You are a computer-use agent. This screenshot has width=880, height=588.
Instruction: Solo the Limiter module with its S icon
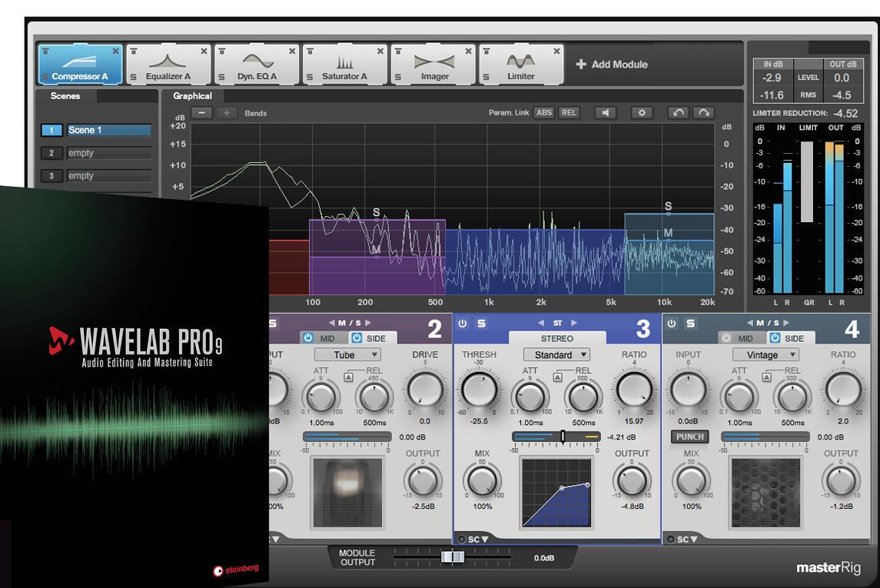(x=486, y=76)
